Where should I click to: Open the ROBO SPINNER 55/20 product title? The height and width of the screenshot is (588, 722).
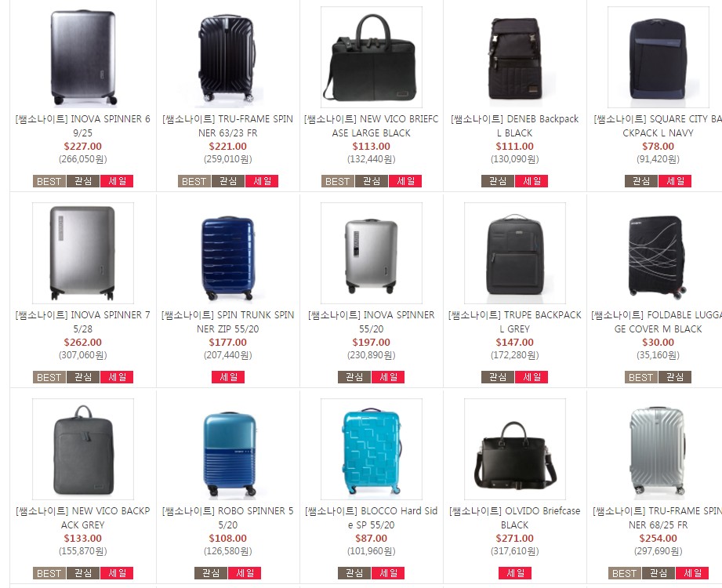228,517
